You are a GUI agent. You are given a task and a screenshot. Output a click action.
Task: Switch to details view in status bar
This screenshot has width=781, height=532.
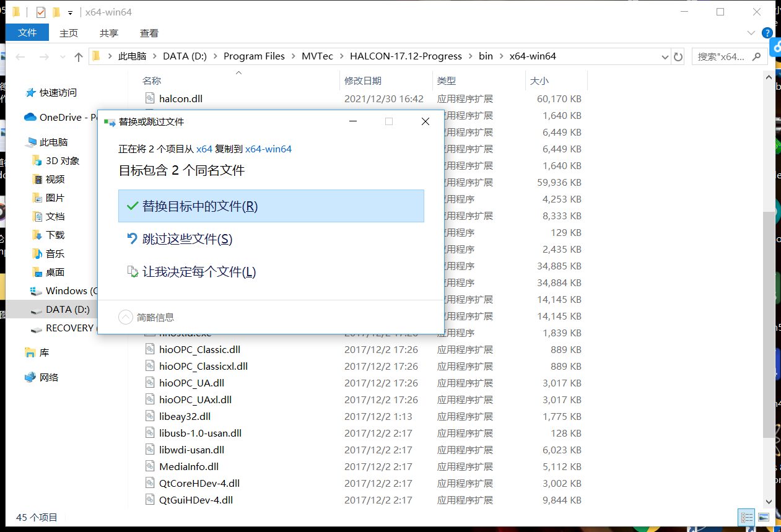coord(748,517)
